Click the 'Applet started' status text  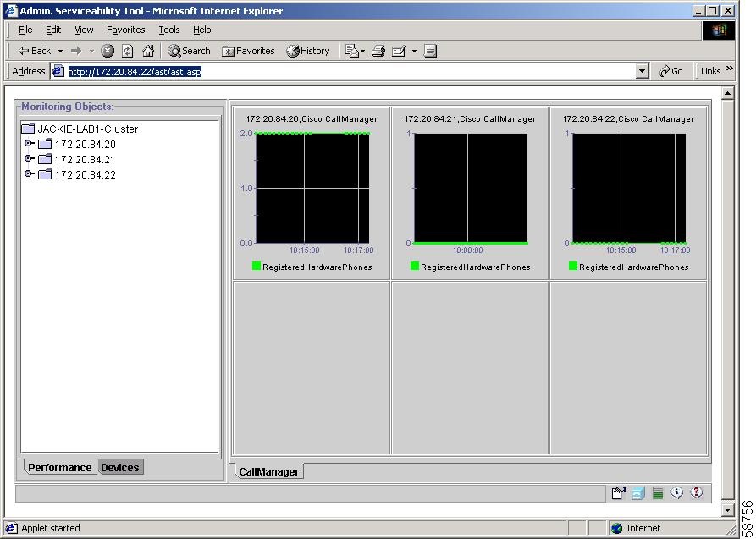[51, 528]
